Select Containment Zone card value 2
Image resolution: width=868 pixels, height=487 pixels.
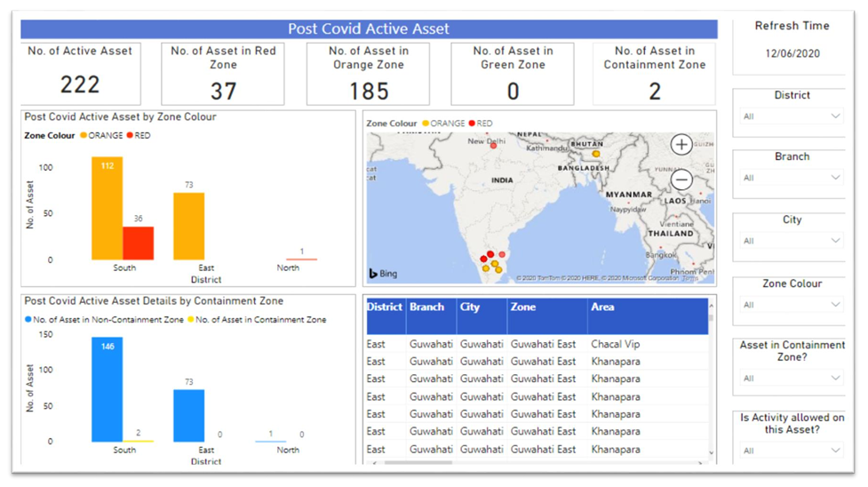coord(655,92)
